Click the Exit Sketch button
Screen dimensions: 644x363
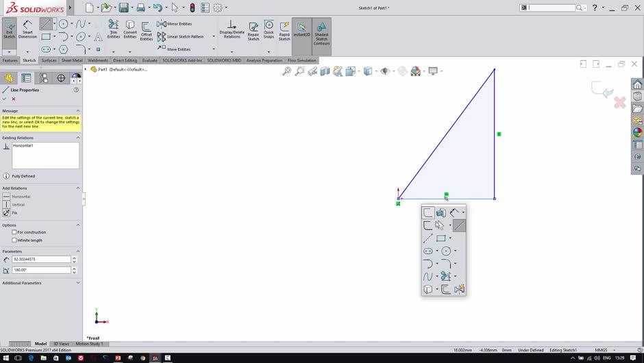pyautogui.click(x=9, y=29)
